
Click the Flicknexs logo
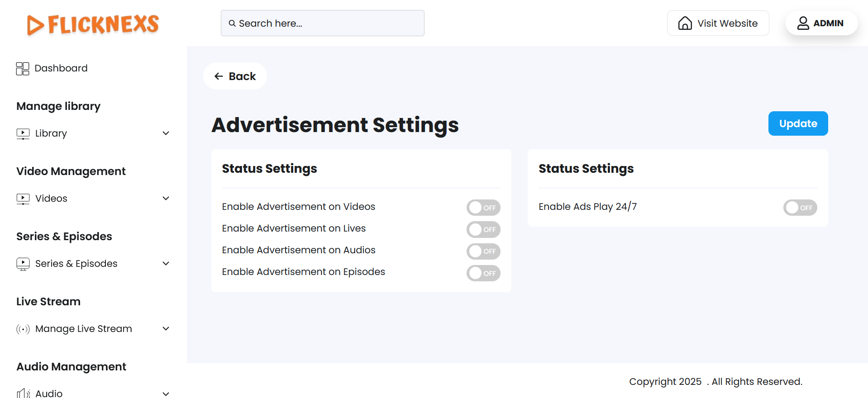93,24
